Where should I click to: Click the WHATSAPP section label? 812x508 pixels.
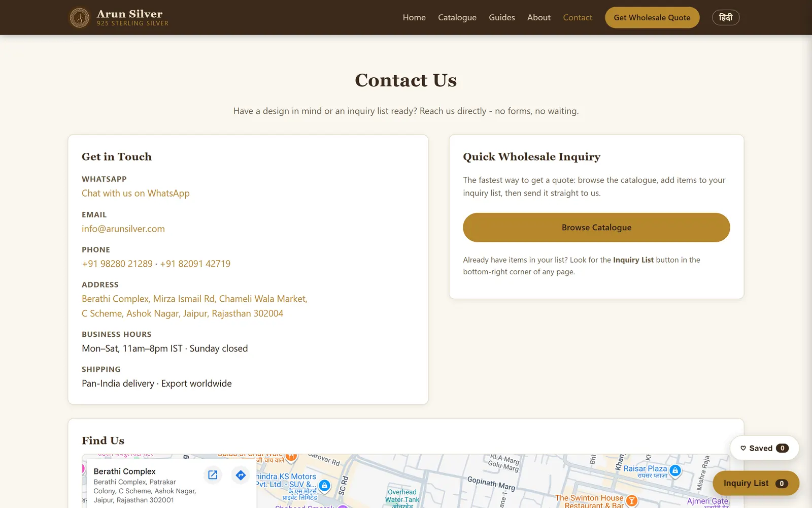(x=104, y=179)
